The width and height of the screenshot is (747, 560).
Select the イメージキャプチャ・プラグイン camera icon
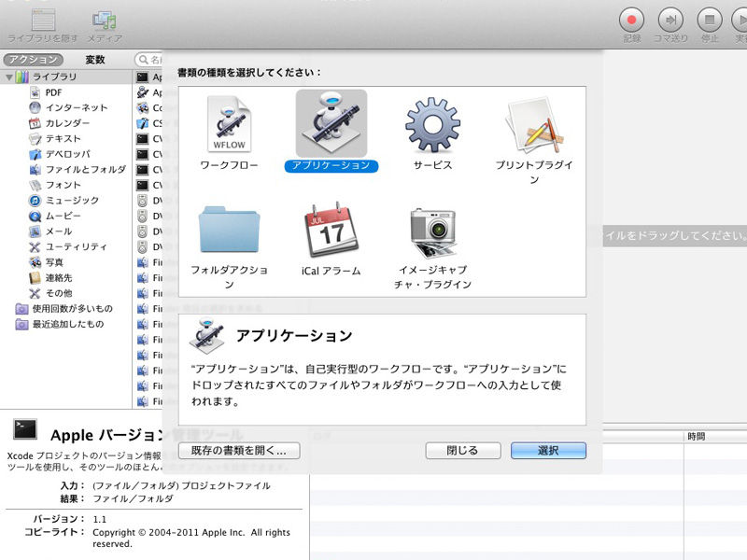[432, 231]
